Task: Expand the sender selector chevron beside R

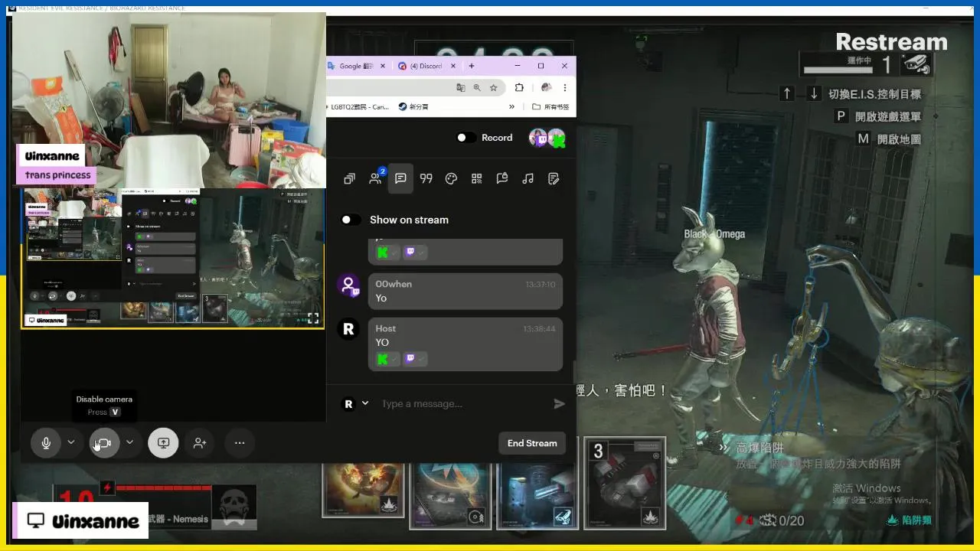Action: [x=365, y=403]
